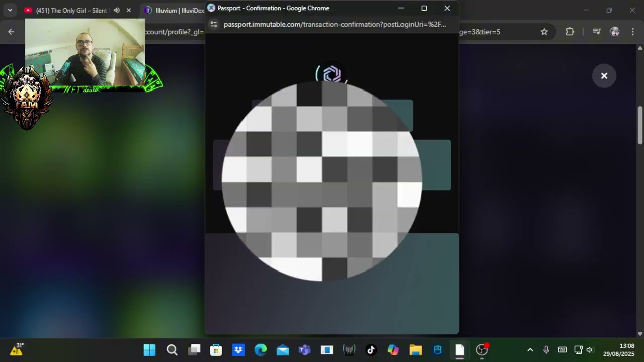Open the Predator app in taskbar
Image resolution: width=644 pixels, height=362 pixels.
coord(349,350)
